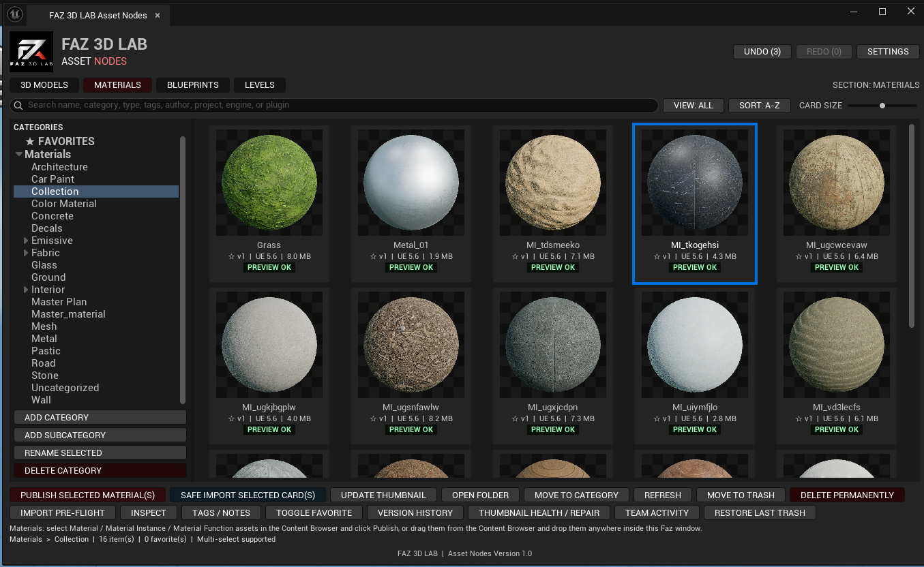Select the Stone category
This screenshot has height=567, width=924.
pos(45,376)
